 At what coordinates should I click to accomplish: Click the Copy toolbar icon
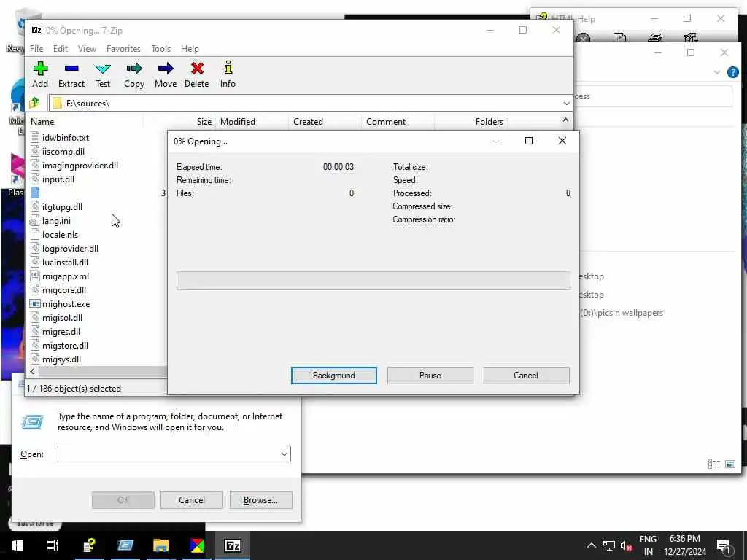134,69
